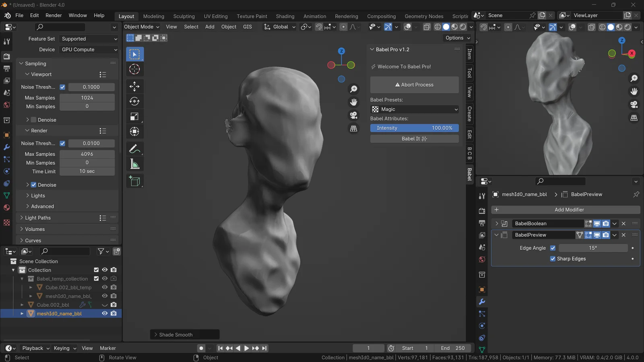
Task: Select the Move tool in the toolbar
Action: 134,86
